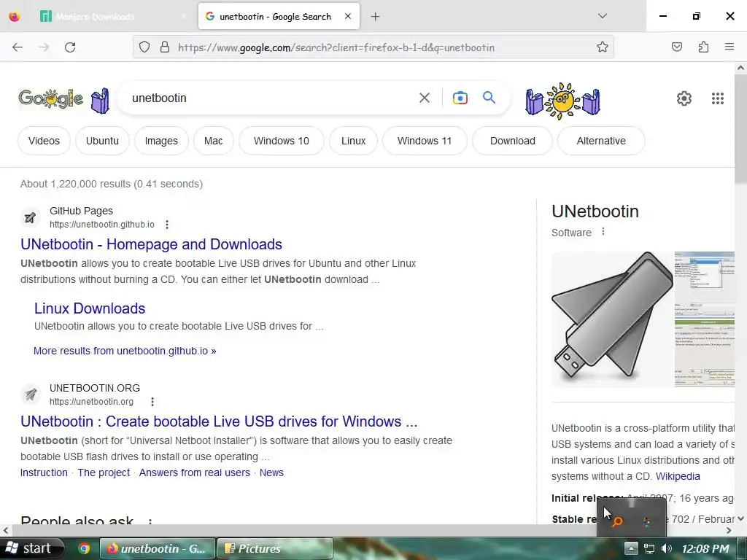747x560 pixels.
Task: Show hidden tray icons arrow
Action: [x=631, y=548]
